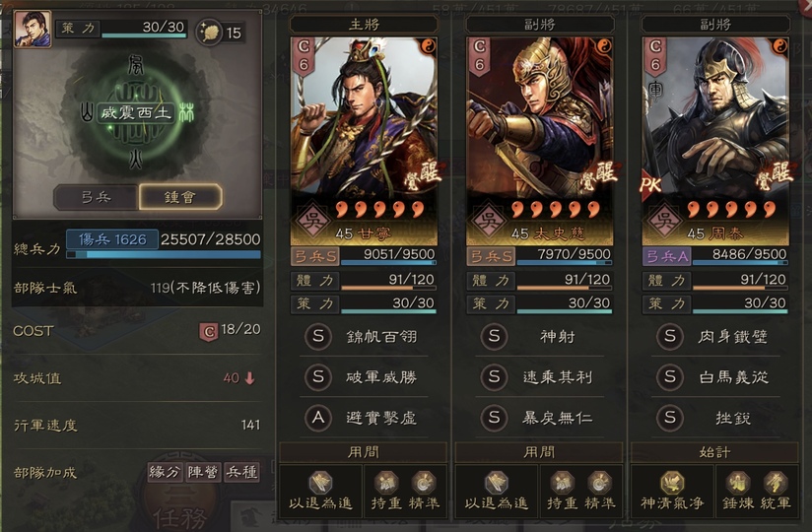
Task: Click the 統軍 icon under 周泰
Action: click(x=776, y=483)
